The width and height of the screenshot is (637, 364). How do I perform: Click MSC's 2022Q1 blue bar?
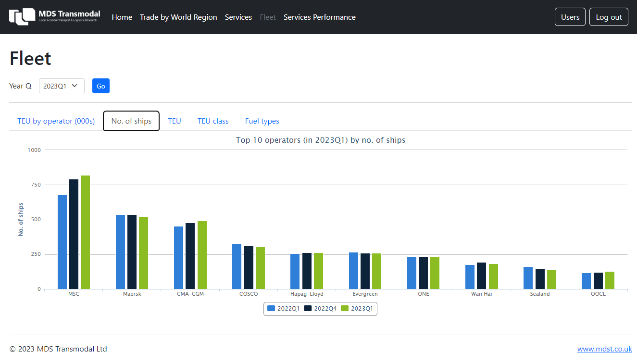62,242
